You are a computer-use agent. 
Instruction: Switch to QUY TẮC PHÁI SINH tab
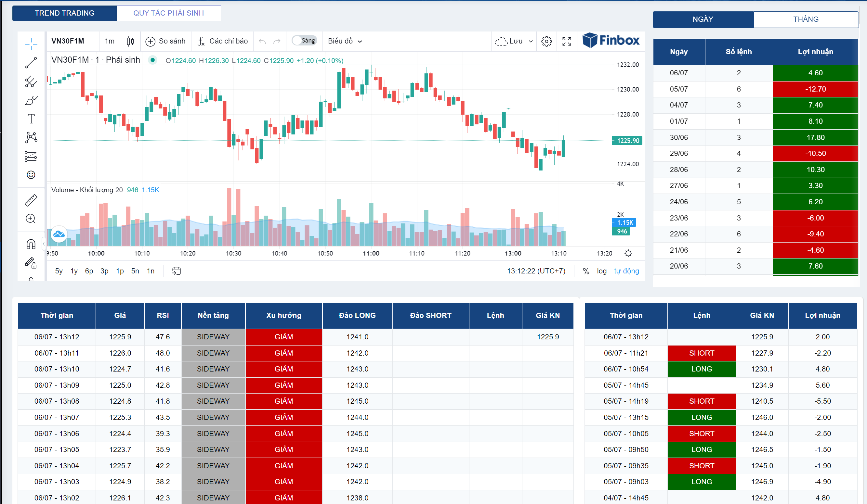(169, 13)
